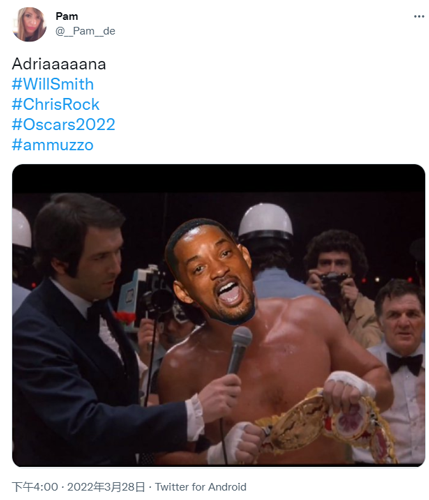Image resolution: width=429 pixels, height=500 pixels.
Task: Click the tweet text Adriaaaaana
Action: click(x=59, y=64)
